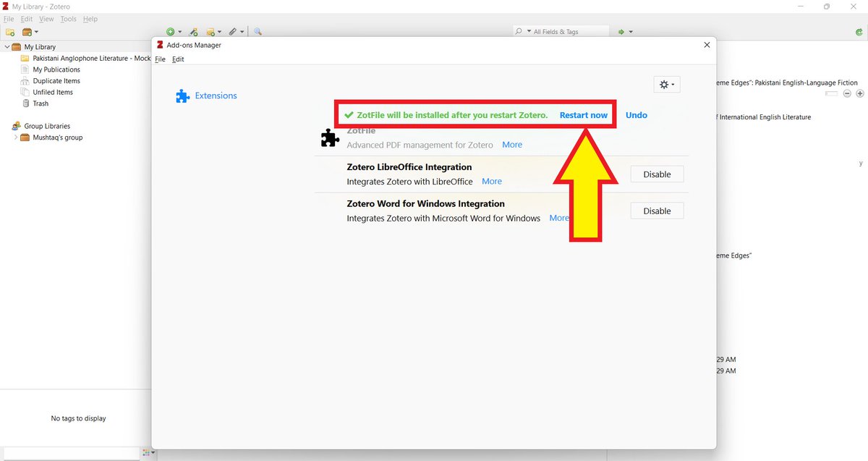Close the Add-ons Manager window
This screenshot has width=868, height=461.
coord(707,45)
